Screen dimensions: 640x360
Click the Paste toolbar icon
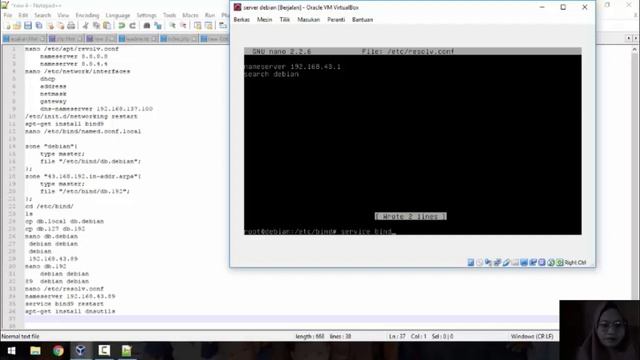107,26
